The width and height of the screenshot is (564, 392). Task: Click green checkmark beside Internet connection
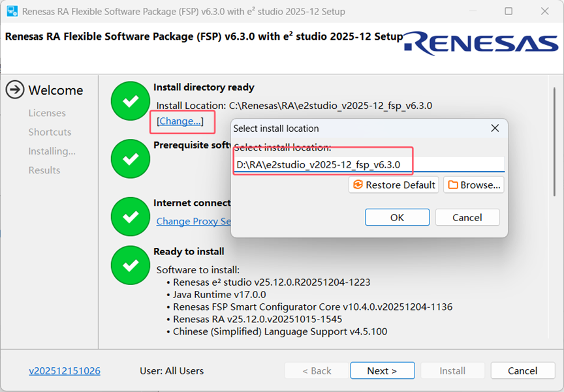(130, 217)
